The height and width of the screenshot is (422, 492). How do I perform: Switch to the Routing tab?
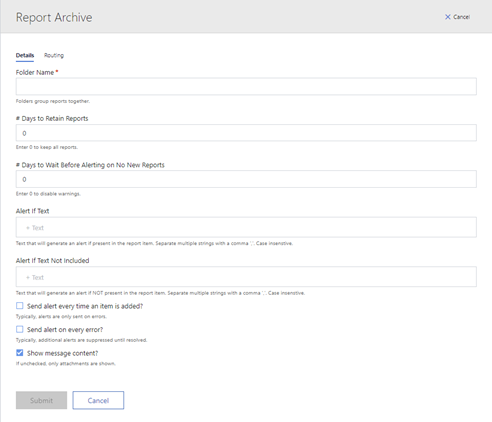point(54,55)
